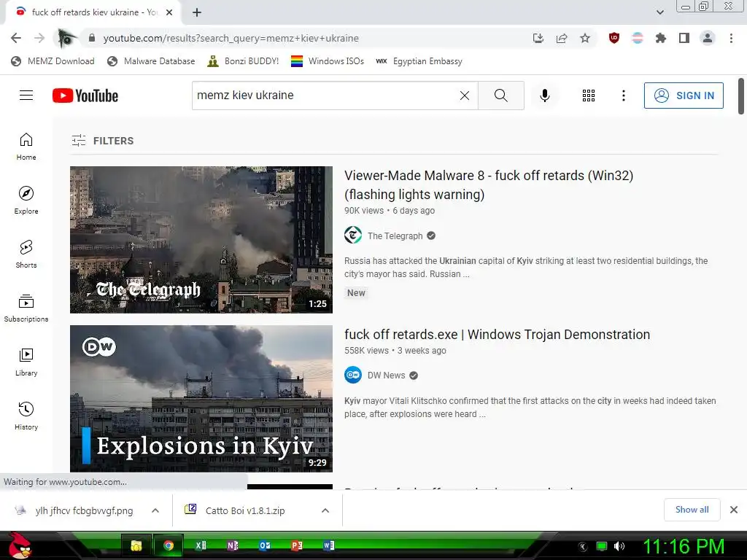Click the SIGN IN button
747x560 pixels.
(684, 96)
